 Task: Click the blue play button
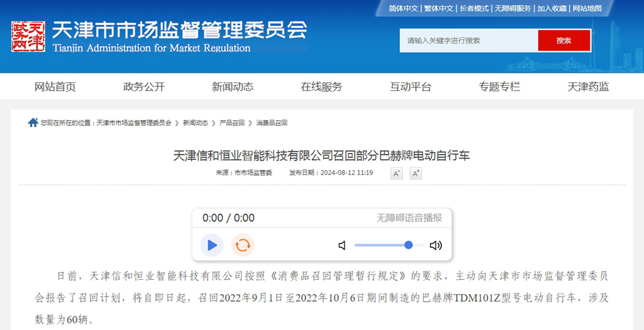point(212,245)
